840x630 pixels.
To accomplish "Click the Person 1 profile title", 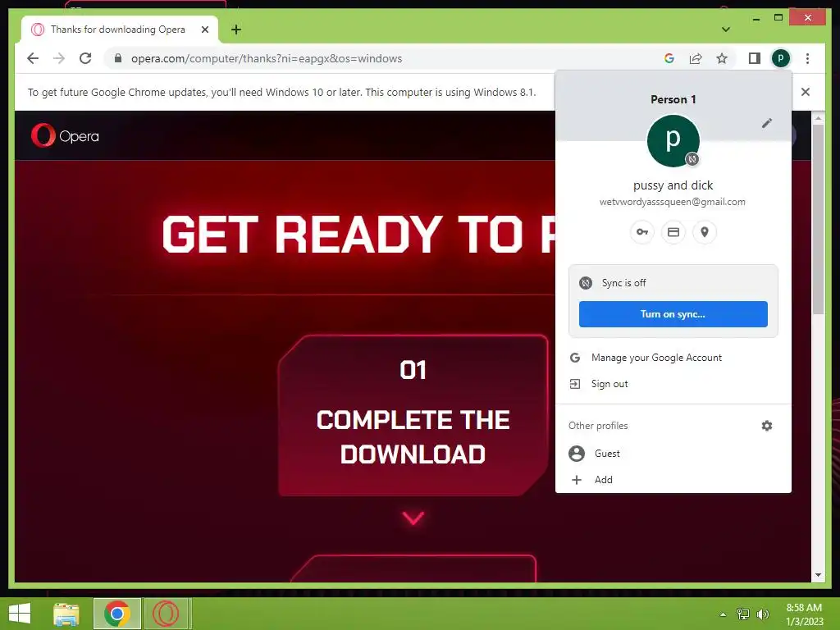I will point(673,99).
